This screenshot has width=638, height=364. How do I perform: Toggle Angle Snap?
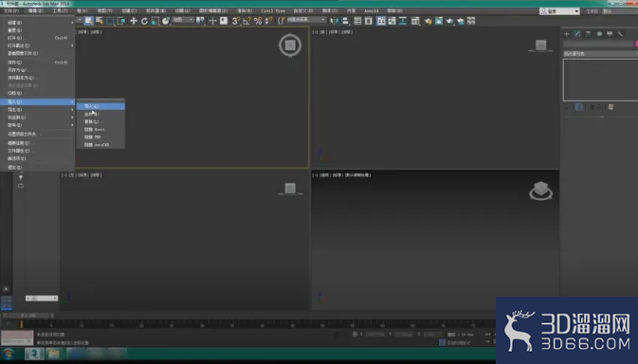[x=246, y=21]
